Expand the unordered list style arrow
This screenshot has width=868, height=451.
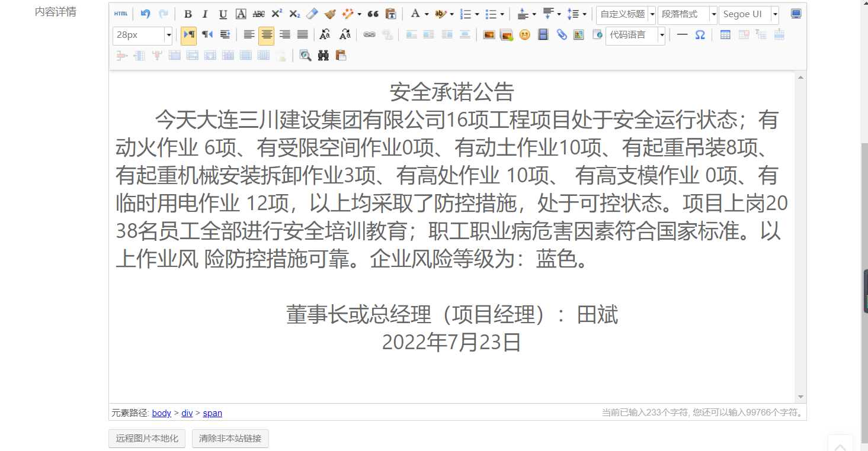(x=502, y=14)
